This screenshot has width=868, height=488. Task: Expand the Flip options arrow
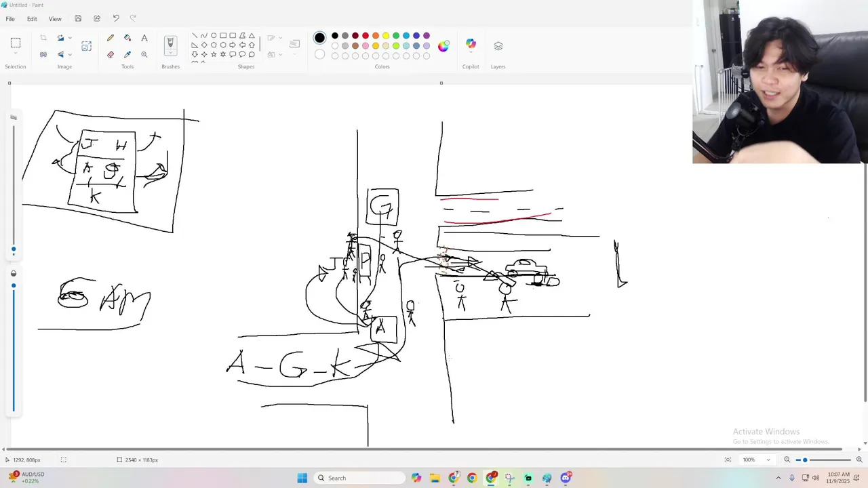(x=70, y=54)
